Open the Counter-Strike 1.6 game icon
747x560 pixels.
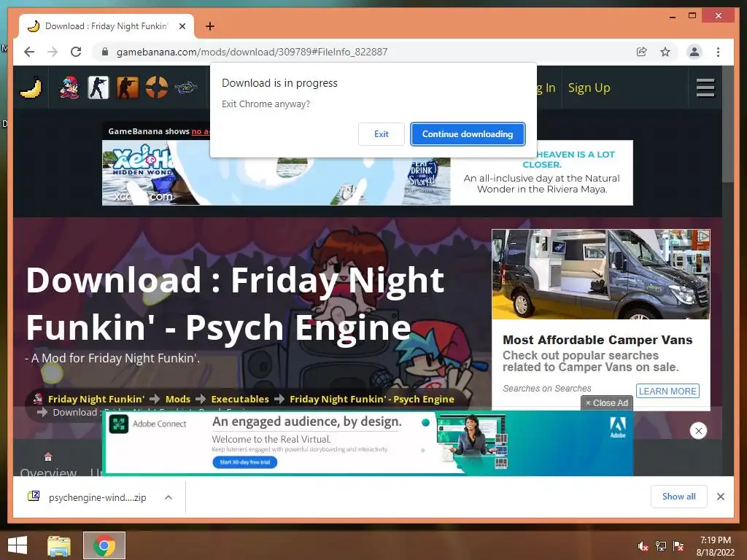[x=98, y=87]
